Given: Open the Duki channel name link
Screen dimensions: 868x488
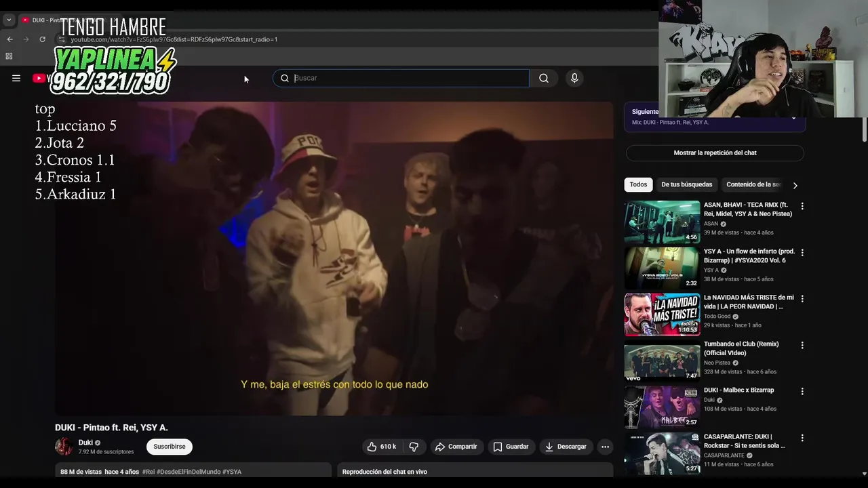Looking at the screenshot, I should pyautogui.click(x=85, y=443).
